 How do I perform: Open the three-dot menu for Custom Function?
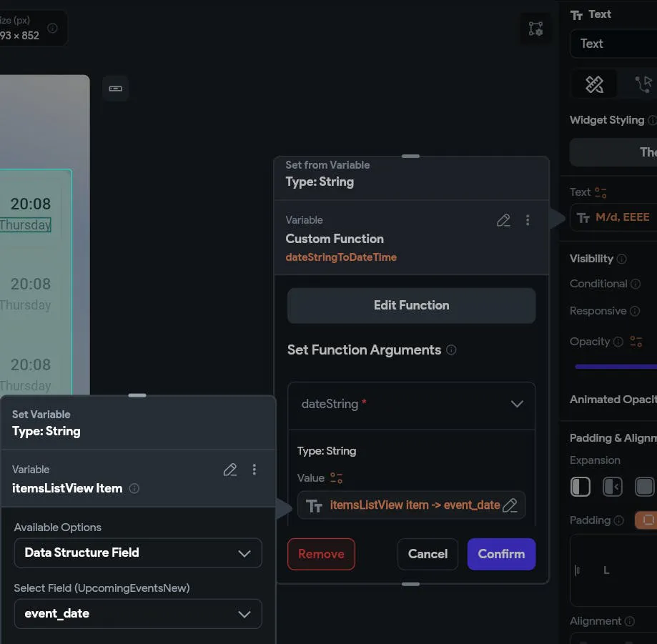528,220
